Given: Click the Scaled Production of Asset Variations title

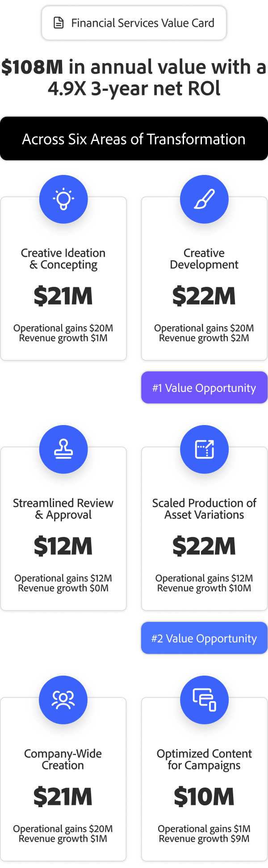Looking at the screenshot, I should click(204, 509).
